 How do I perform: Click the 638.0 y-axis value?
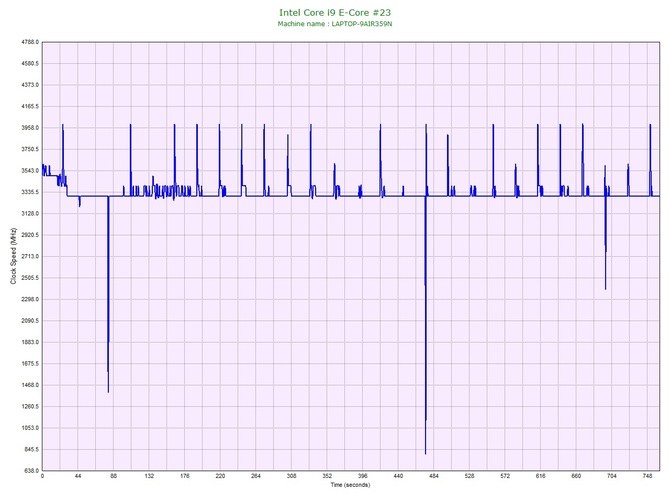(31, 471)
